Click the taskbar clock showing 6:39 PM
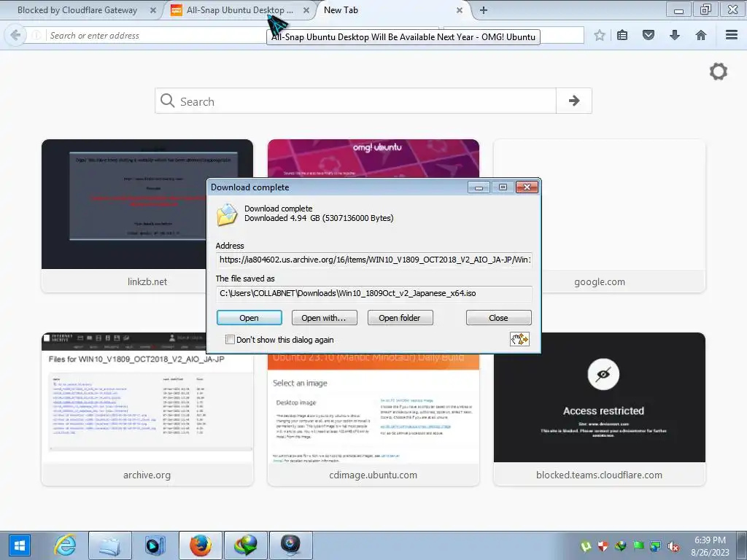The height and width of the screenshot is (560, 747). pos(710,545)
